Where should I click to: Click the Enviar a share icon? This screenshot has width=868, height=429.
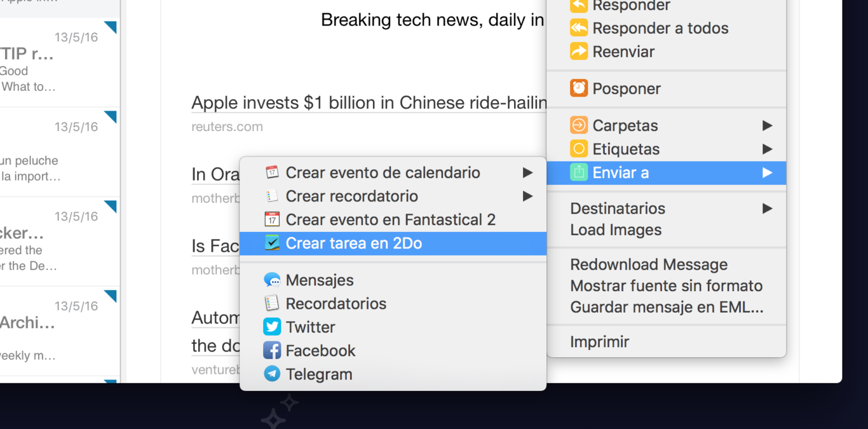pos(579,172)
